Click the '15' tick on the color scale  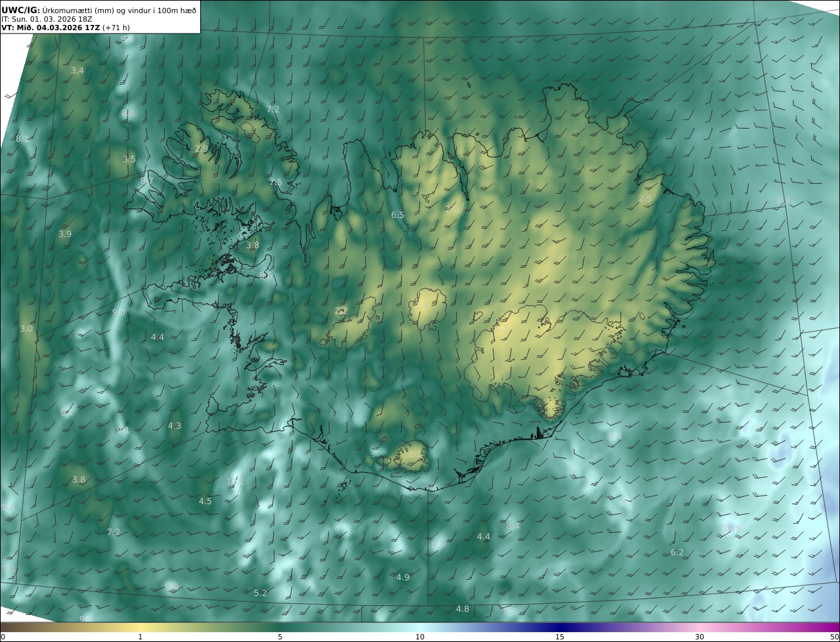(560, 637)
